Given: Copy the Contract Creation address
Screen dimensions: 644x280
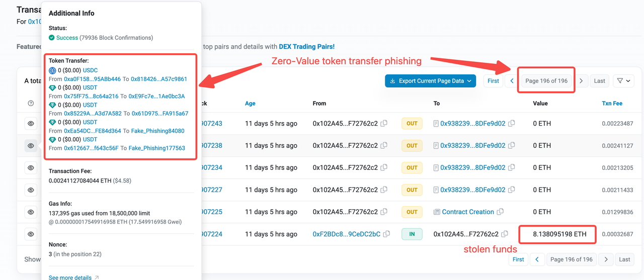Looking at the screenshot, I should tap(500, 212).
